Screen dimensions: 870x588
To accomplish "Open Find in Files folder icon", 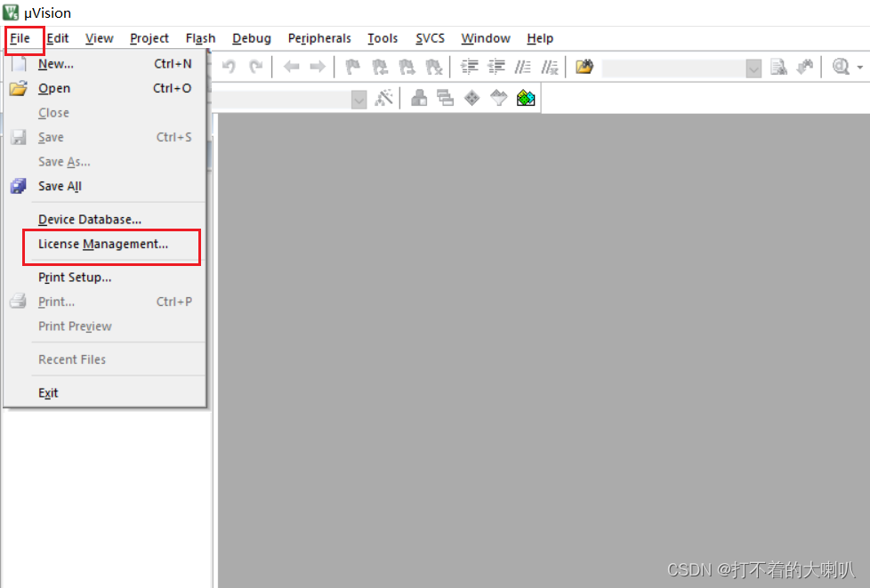I will 584,67.
